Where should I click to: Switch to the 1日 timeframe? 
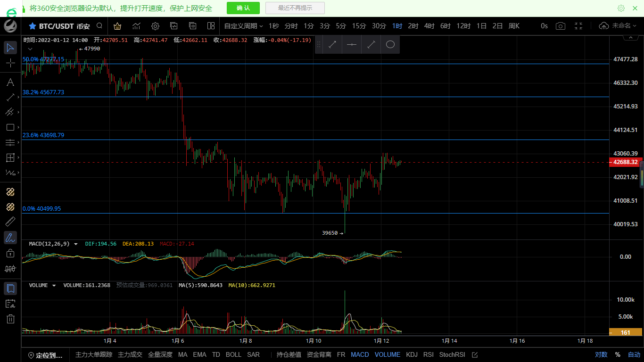click(x=481, y=26)
